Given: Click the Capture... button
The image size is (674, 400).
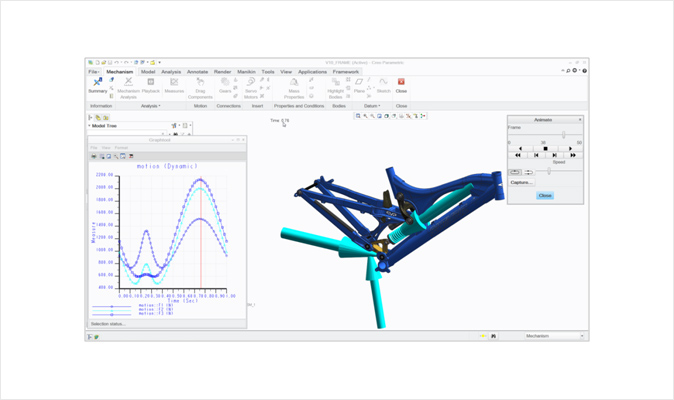Looking at the screenshot, I should pyautogui.click(x=521, y=183).
